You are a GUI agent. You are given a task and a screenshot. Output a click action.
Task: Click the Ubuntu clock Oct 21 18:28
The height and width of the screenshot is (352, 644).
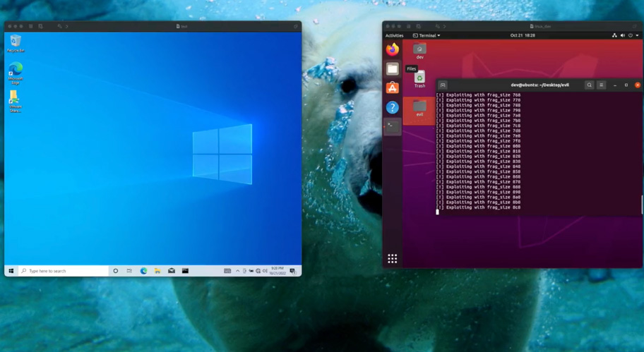pyautogui.click(x=523, y=35)
